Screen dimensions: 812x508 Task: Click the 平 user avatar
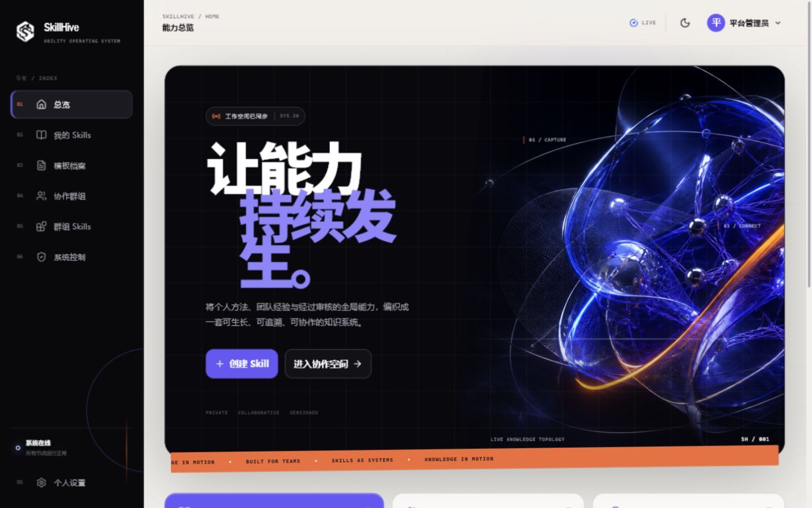coord(716,23)
